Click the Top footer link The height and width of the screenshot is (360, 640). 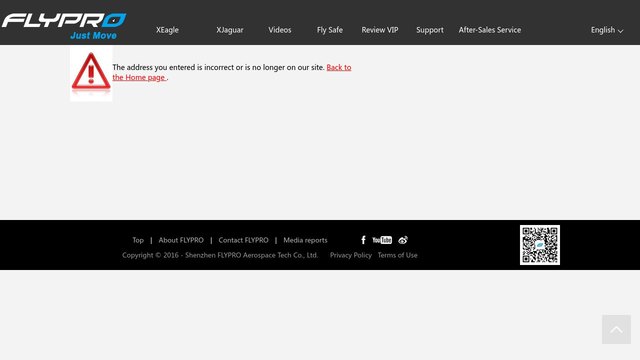coord(138,240)
